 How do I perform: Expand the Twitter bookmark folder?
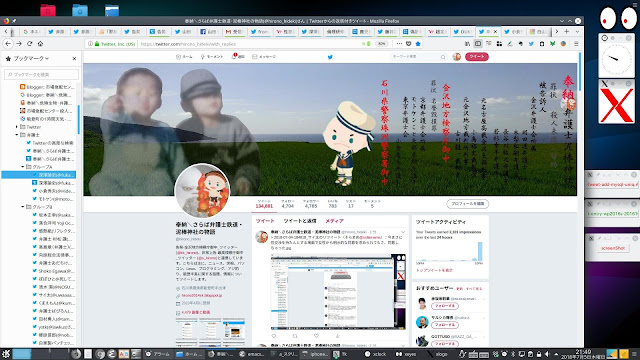[x=17, y=127]
